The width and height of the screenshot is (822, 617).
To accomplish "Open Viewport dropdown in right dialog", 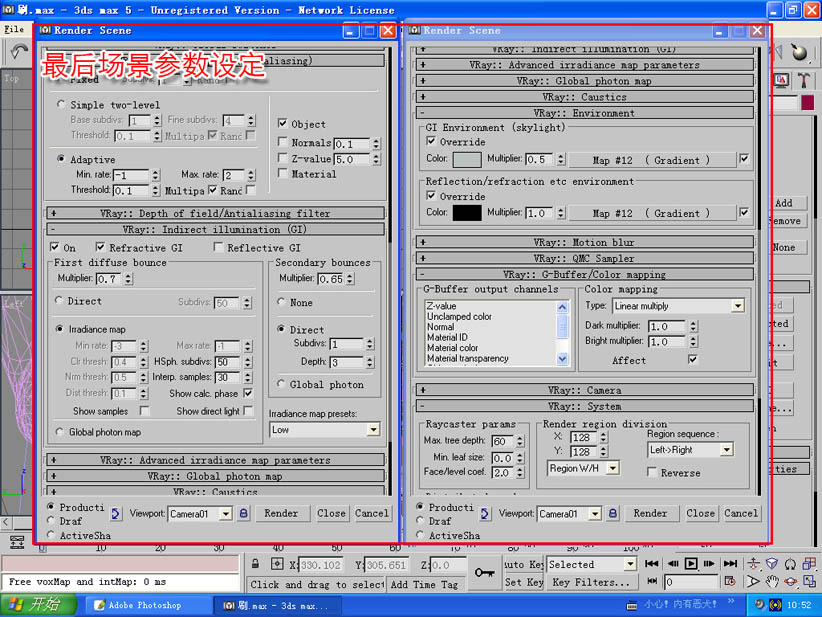I will 594,514.
